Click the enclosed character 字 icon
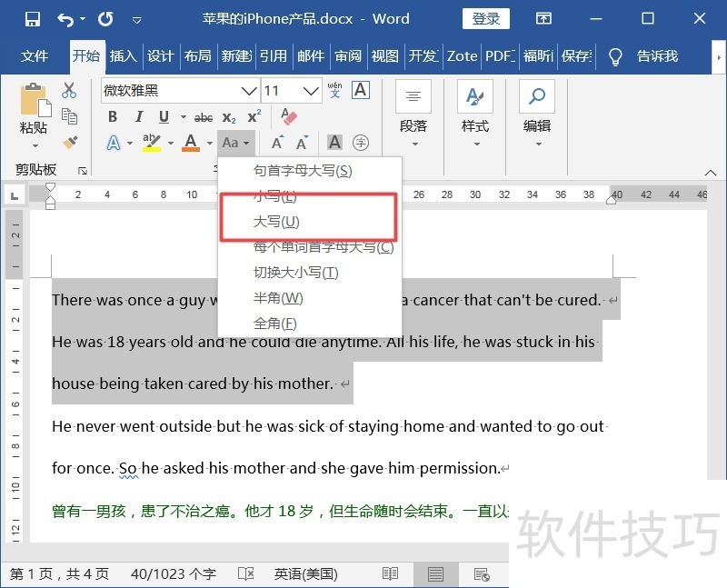Screen dimensions: 727x588 pos(360,143)
